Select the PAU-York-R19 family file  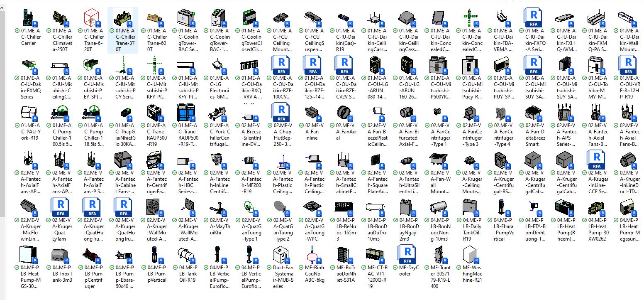tap(29, 113)
